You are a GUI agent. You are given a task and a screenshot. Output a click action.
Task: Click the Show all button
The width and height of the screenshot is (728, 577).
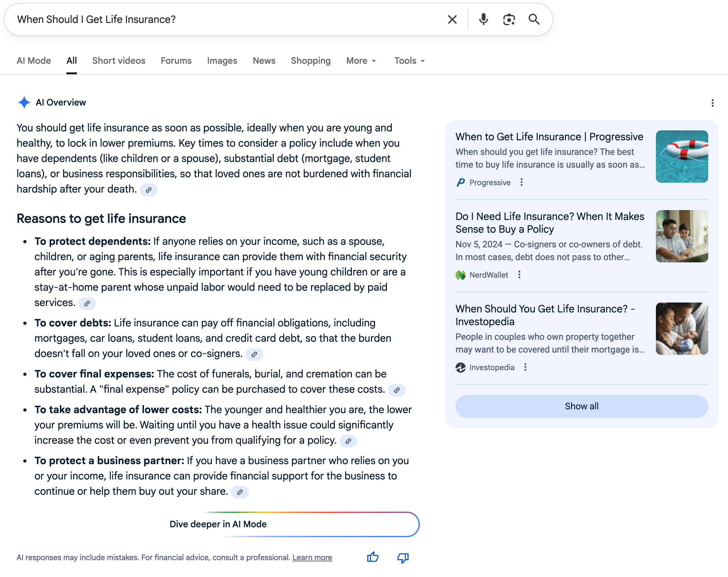[x=582, y=406]
